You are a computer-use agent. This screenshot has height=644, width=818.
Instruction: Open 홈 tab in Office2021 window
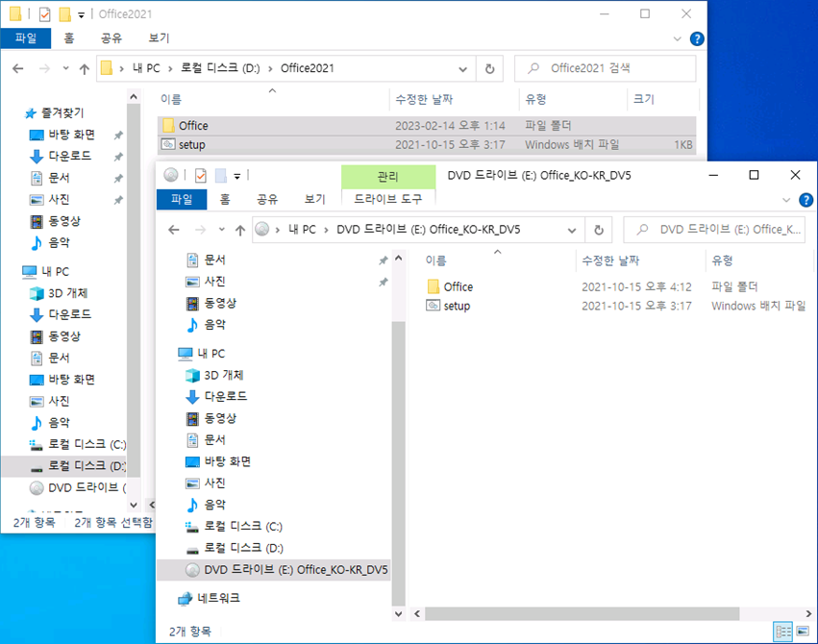coord(69,38)
